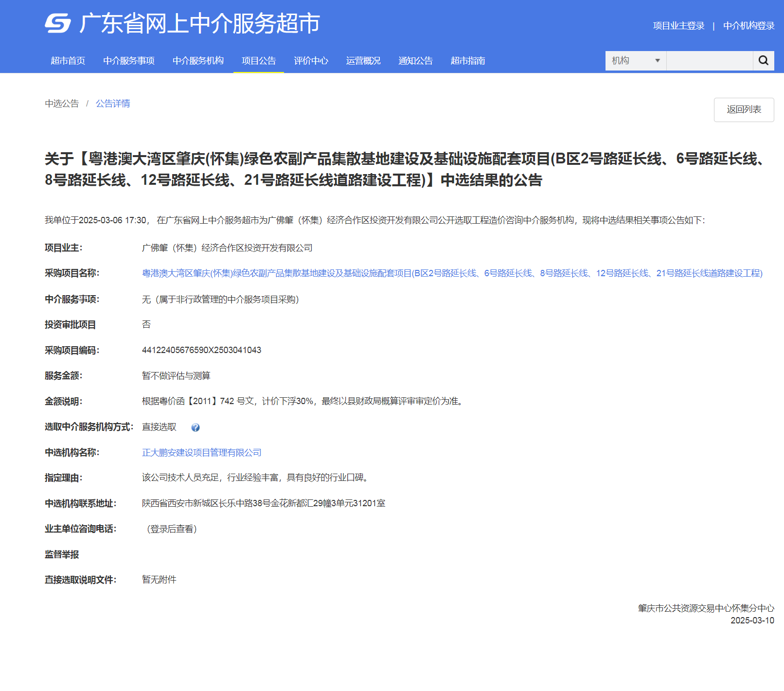
Task: Click the blue question mark help icon
Action: click(x=196, y=427)
